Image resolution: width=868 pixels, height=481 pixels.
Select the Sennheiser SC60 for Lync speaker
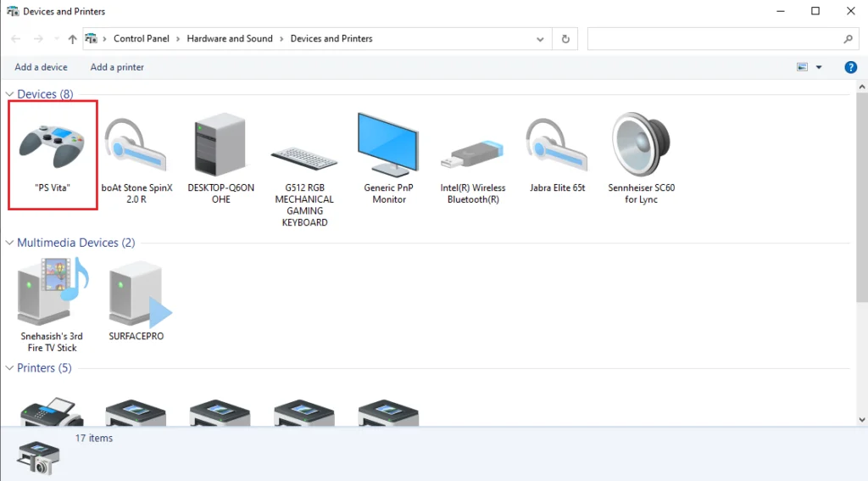[x=641, y=158]
